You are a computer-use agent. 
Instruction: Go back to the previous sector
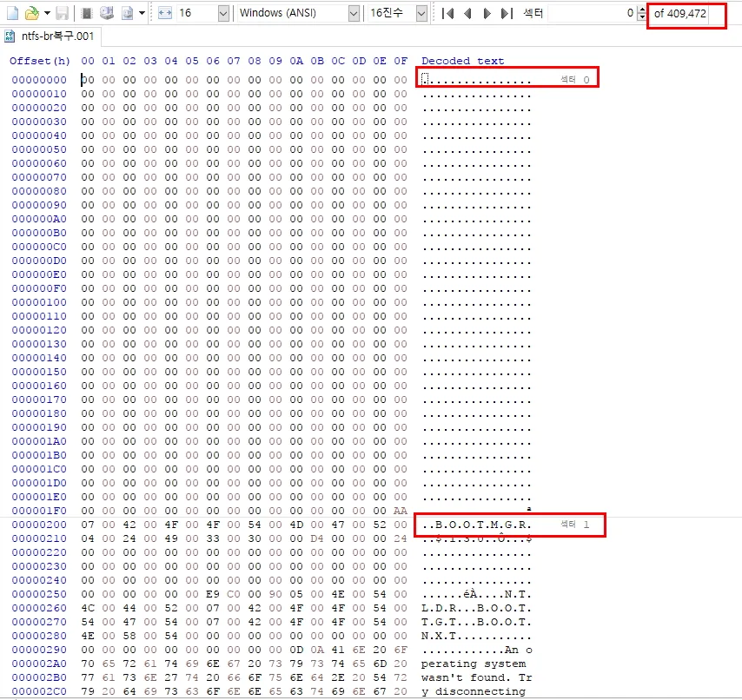pyautogui.click(x=467, y=12)
